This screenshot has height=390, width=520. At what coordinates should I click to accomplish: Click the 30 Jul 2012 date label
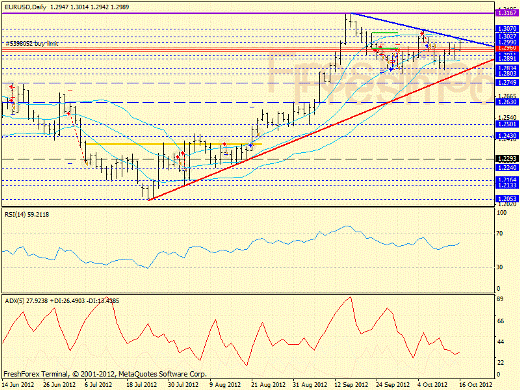point(183,385)
